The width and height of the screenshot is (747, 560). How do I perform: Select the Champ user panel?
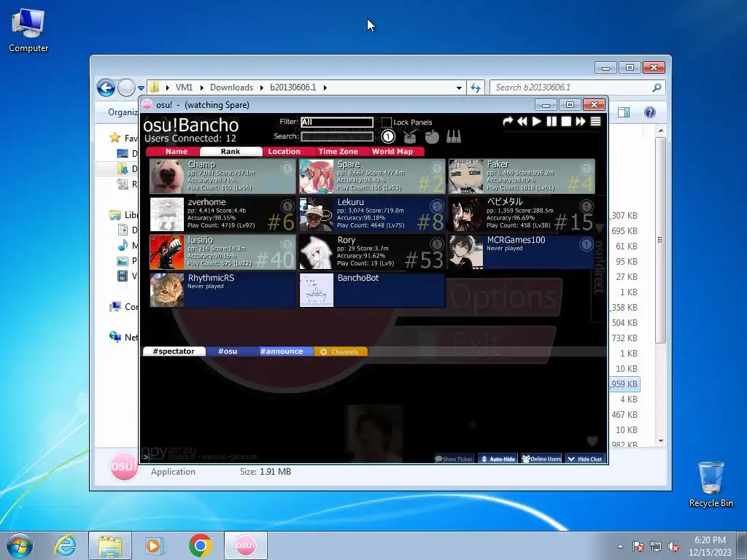[x=223, y=176]
